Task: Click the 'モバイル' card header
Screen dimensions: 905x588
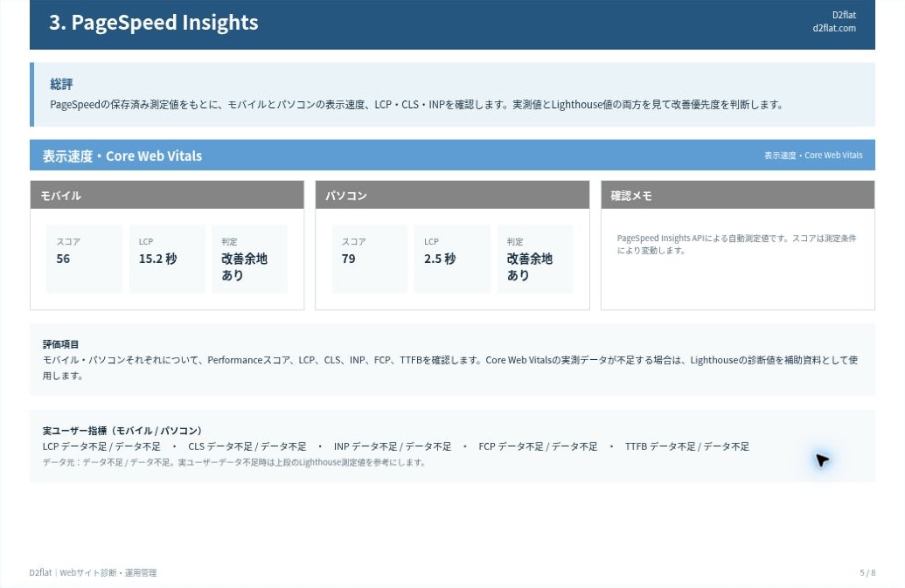Action: 167,196
